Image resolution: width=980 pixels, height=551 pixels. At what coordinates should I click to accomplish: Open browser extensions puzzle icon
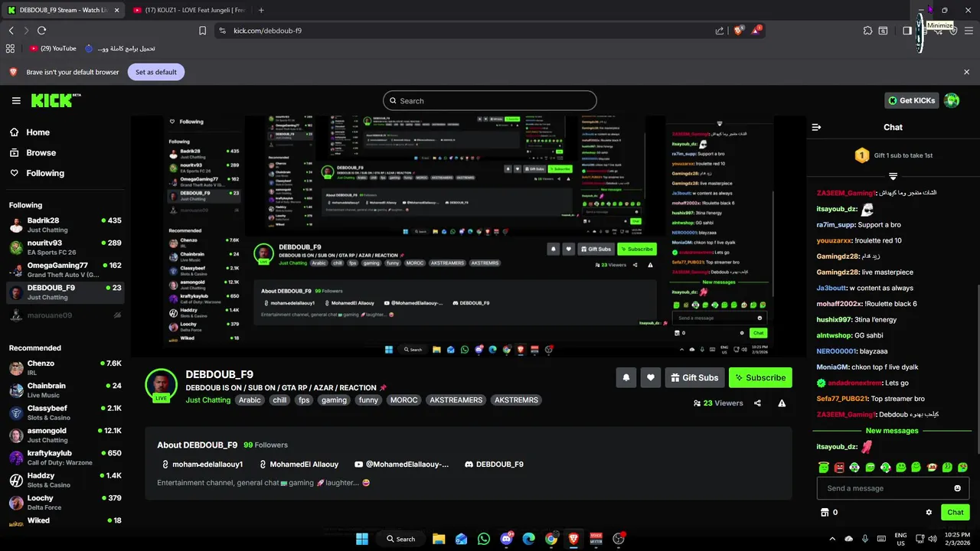867,31
